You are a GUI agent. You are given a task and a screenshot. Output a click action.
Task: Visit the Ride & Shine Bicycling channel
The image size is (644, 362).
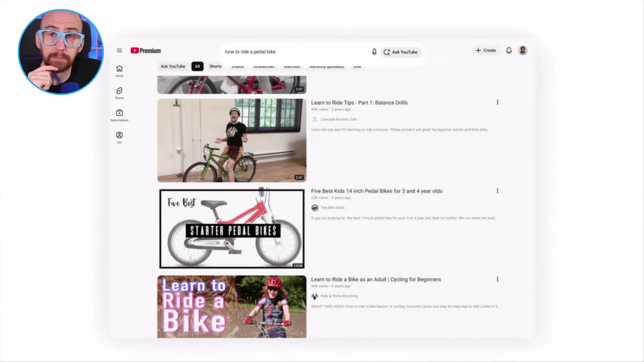coord(339,296)
